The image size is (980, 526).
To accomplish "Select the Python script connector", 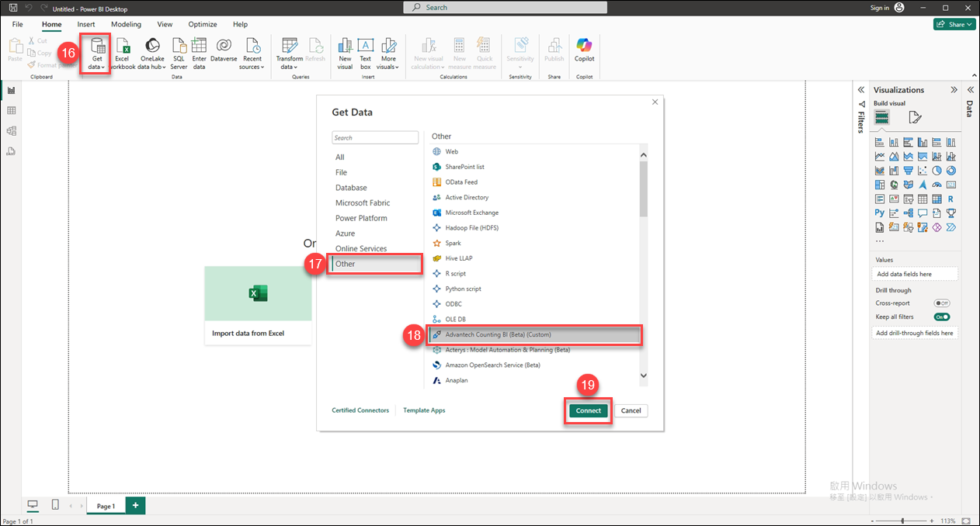I will [463, 289].
